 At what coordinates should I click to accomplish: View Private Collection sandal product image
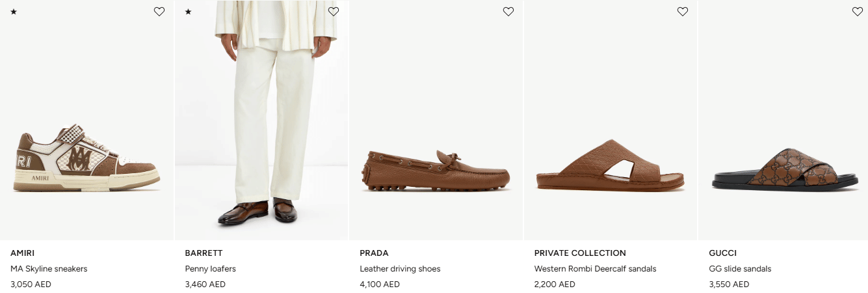610,165
